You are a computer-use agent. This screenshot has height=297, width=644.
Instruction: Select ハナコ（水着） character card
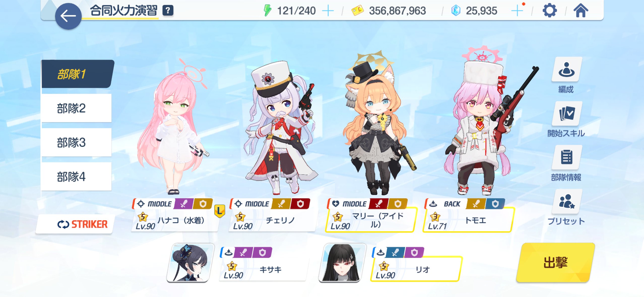pyautogui.click(x=175, y=215)
